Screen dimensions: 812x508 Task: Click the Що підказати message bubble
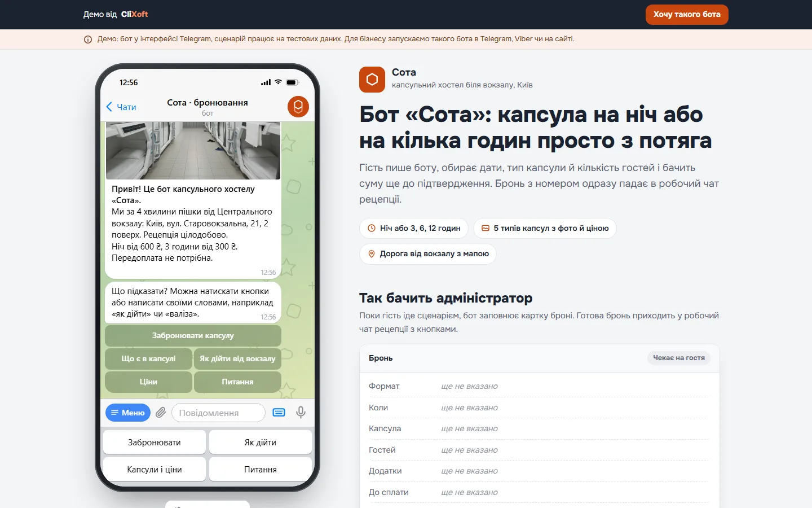(x=193, y=303)
